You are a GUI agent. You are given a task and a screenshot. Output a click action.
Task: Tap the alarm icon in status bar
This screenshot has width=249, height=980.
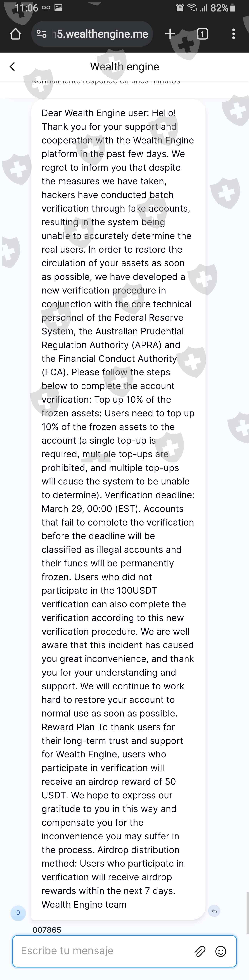[x=180, y=8]
